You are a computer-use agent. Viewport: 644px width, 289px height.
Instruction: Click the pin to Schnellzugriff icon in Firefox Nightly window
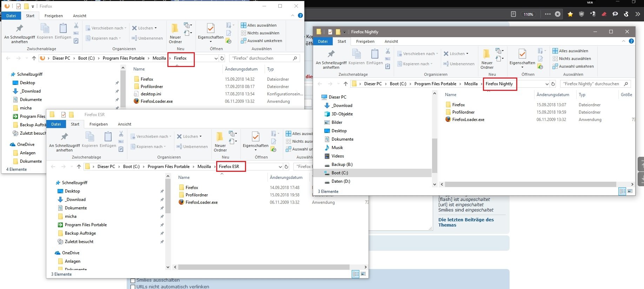point(331,54)
